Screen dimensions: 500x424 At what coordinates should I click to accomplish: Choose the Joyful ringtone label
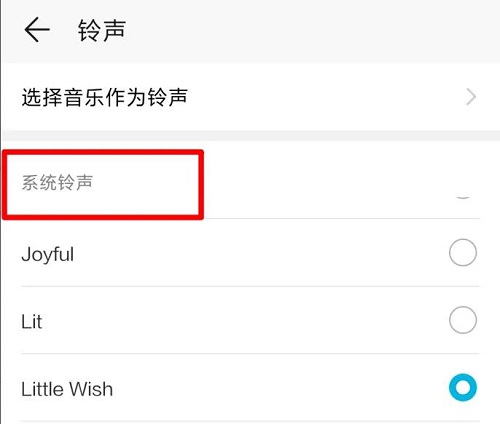pyautogui.click(x=48, y=254)
